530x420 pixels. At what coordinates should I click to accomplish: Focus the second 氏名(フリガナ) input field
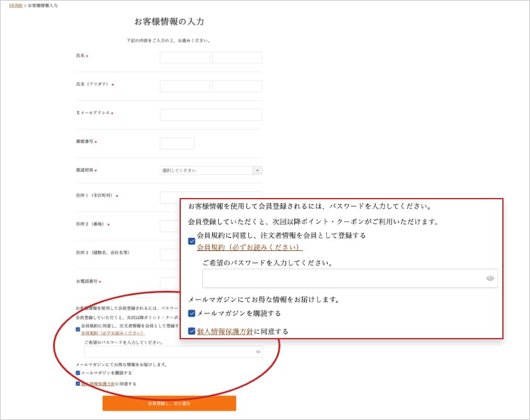pos(237,86)
